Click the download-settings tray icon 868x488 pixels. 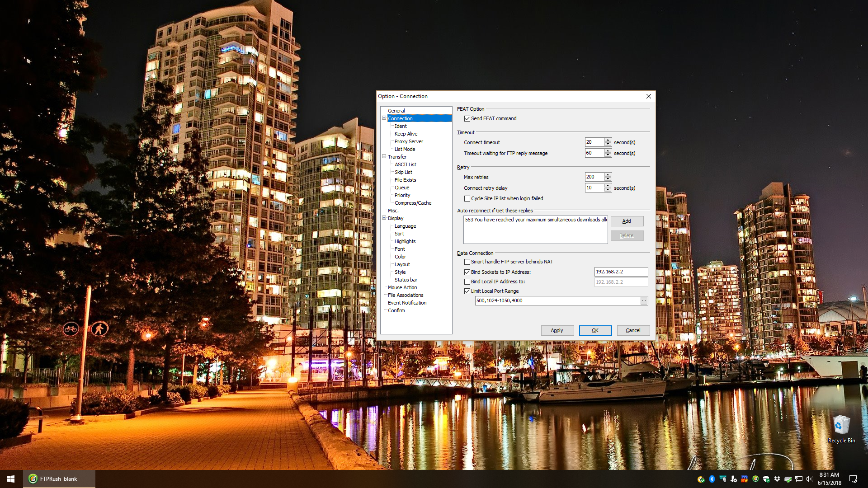click(x=734, y=479)
